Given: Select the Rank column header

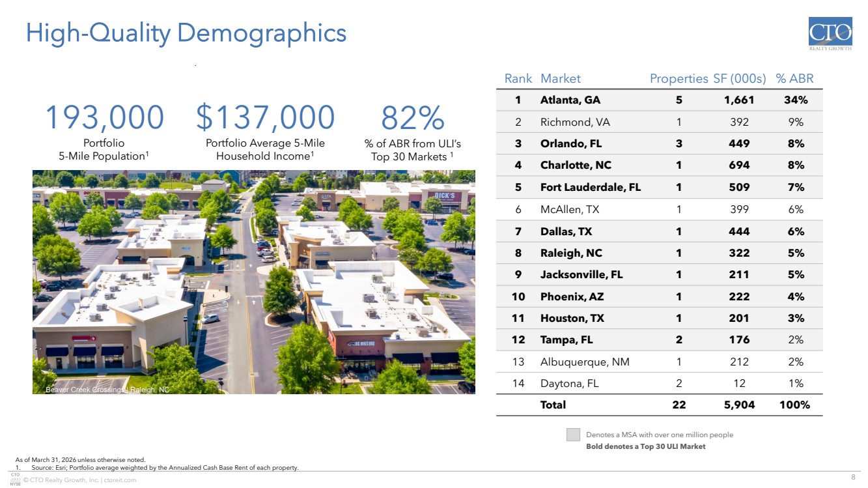Looking at the screenshot, I should point(518,79).
